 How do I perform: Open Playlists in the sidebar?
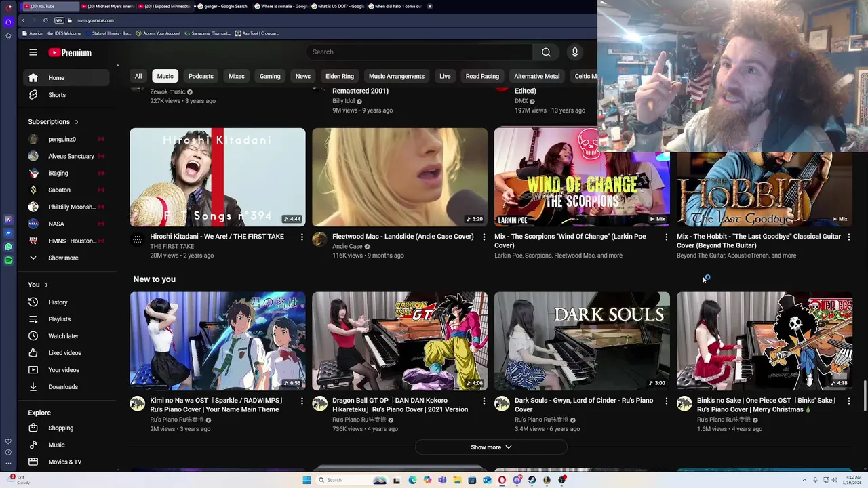pyautogui.click(x=66, y=319)
